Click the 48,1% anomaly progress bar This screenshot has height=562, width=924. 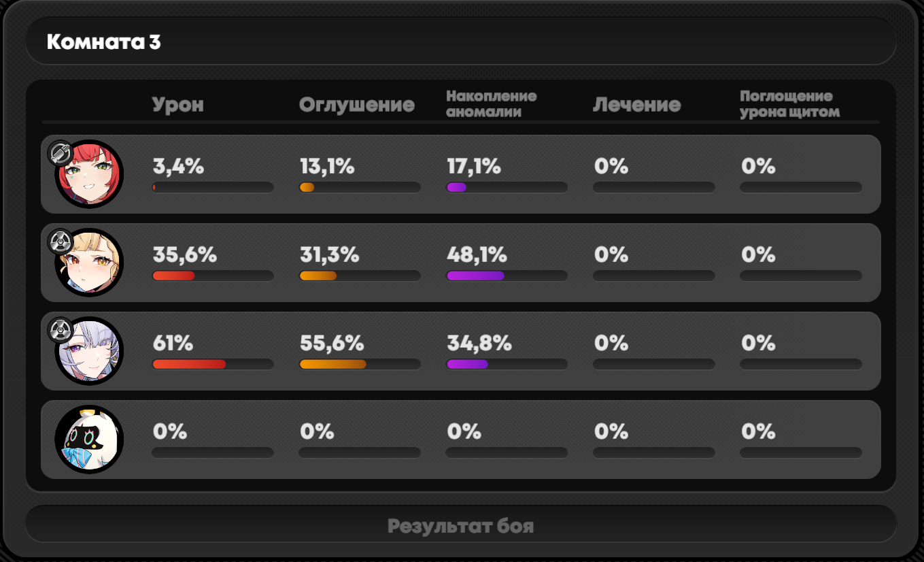507,276
